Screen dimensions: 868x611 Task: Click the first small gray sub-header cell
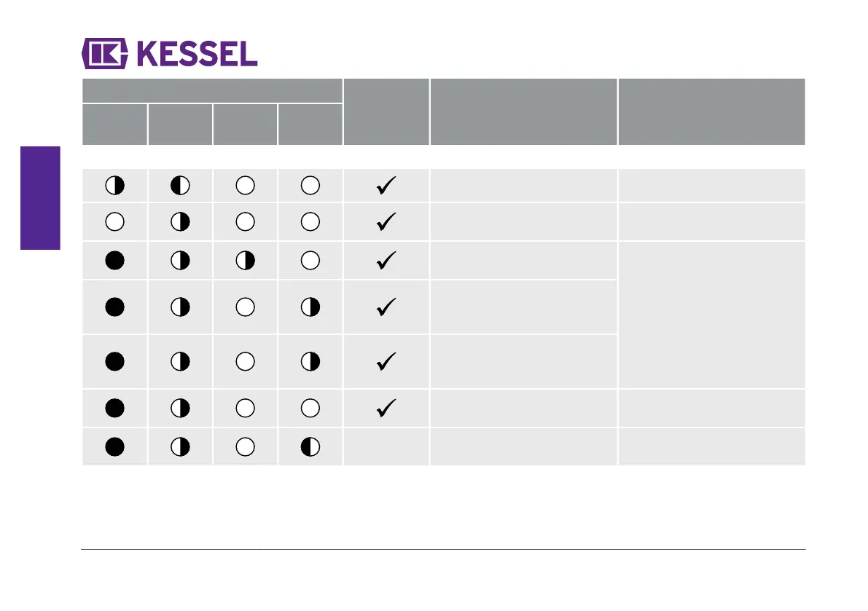pyautogui.click(x=114, y=125)
